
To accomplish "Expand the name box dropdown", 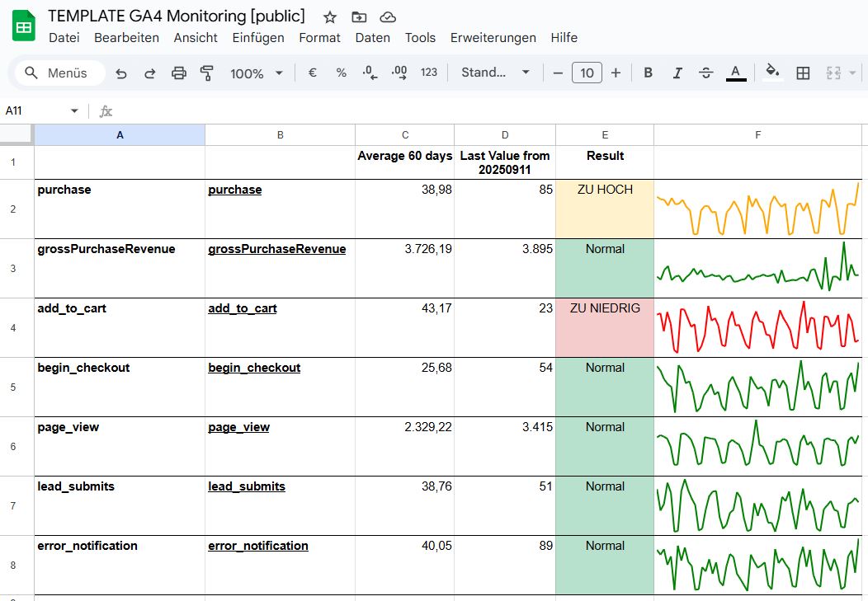I will pyautogui.click(x=73, y=110).
